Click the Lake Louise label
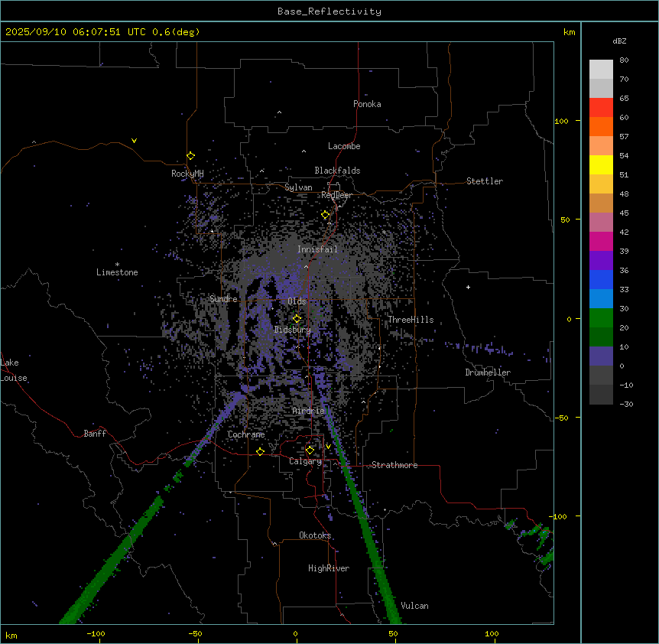Viewport: 659px width, 644px height. 14,370
